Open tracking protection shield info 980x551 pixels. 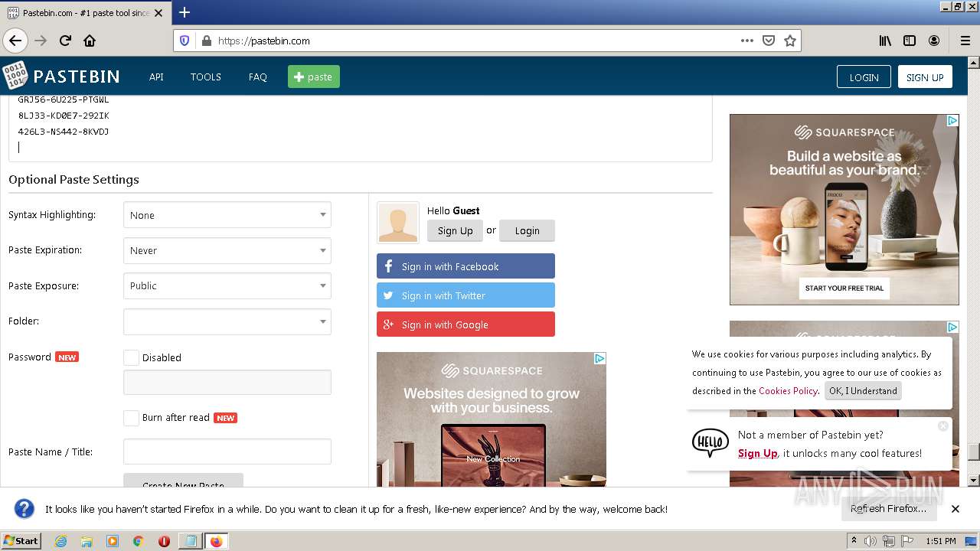185,41
